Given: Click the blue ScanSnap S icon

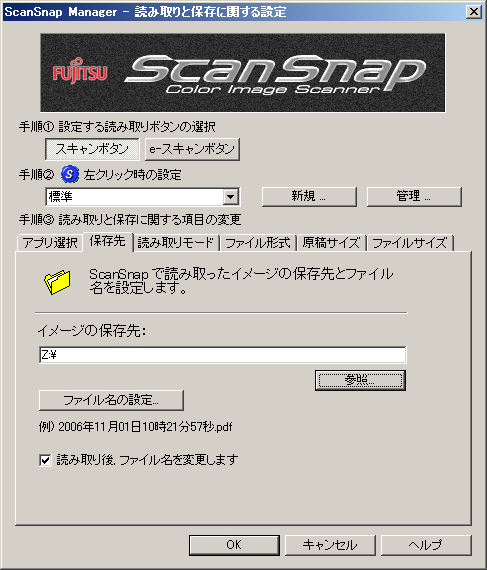Looking at the screenshot, I should [x=70, y=174].
